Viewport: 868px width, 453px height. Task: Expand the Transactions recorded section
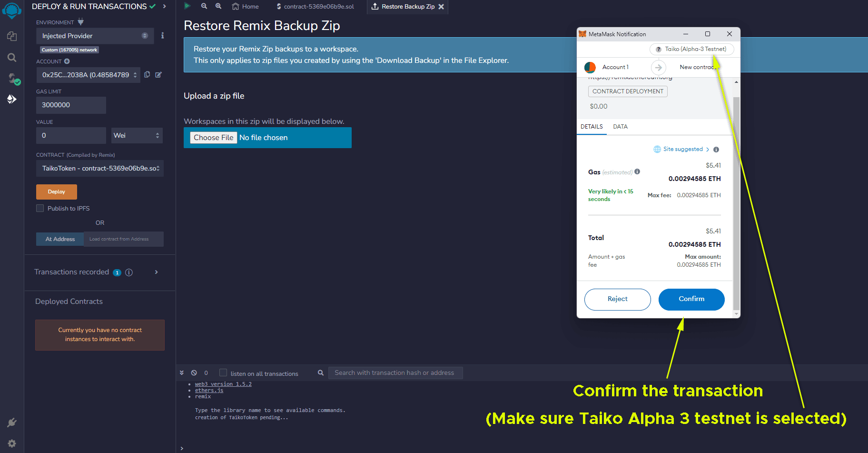(157, 272)
